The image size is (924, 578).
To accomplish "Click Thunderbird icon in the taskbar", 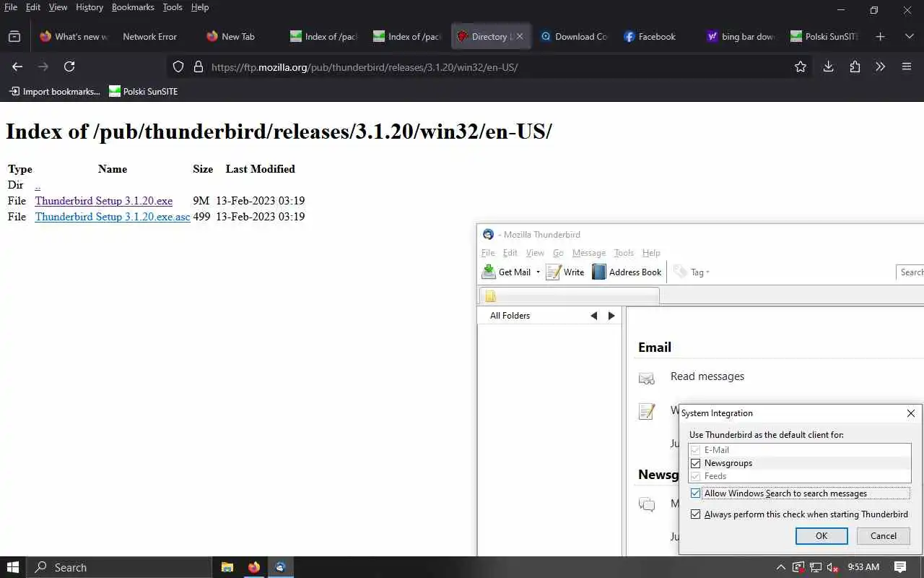I will [x=280, y=567].
